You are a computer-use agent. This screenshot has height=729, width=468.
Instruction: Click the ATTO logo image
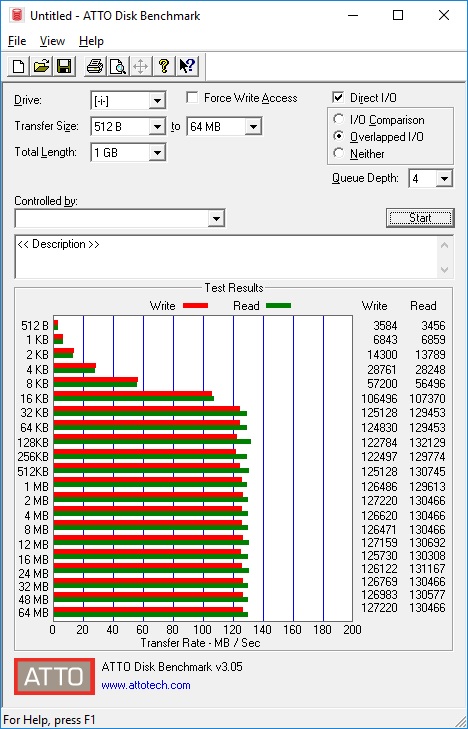54,676
